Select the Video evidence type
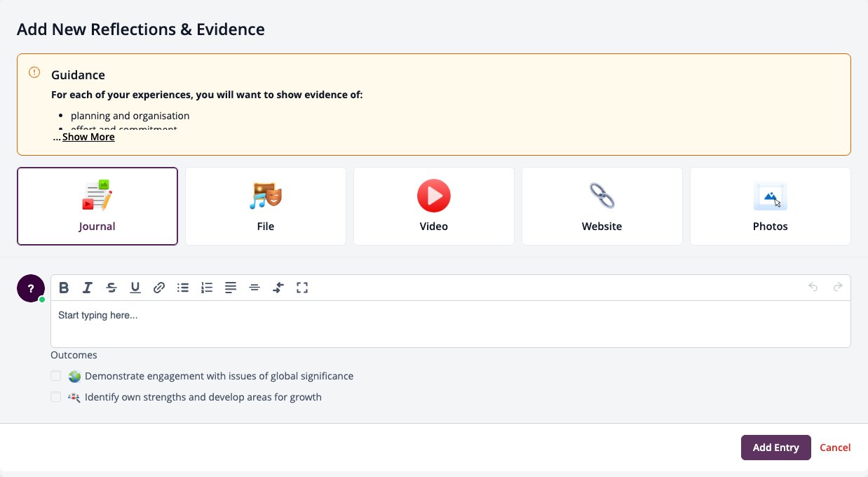 click(434, 206)
